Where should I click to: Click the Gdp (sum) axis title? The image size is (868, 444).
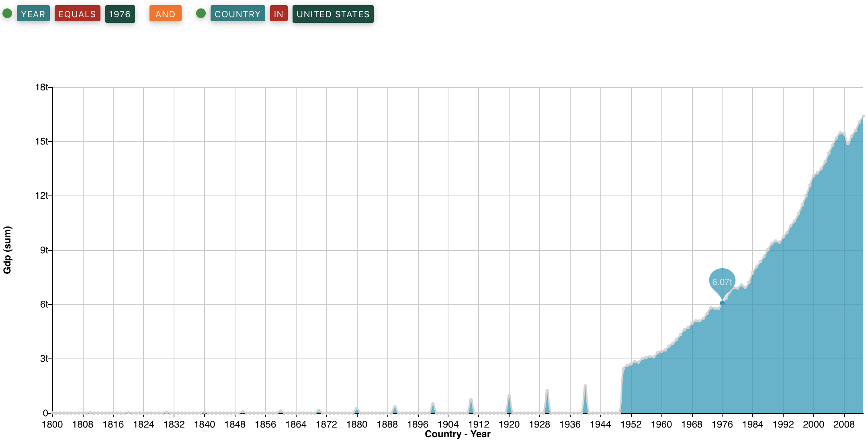(x=7, y=250)
